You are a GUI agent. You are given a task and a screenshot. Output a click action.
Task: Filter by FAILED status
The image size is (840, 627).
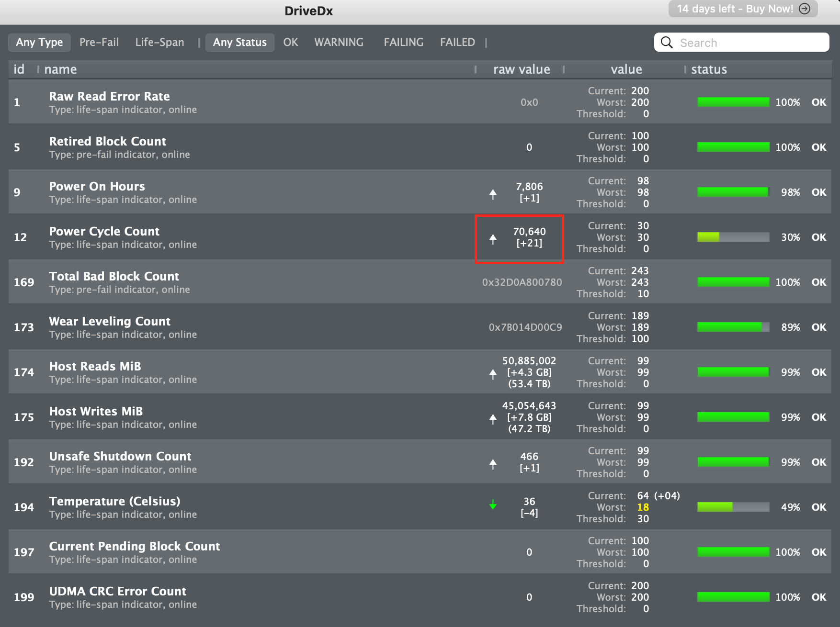click(x=458, y=42)
